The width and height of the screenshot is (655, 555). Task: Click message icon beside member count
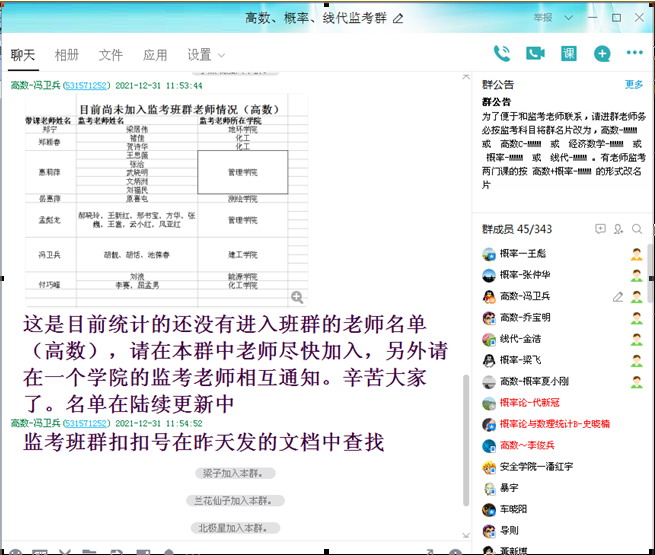pyautogui.click(x=600, y=229)
